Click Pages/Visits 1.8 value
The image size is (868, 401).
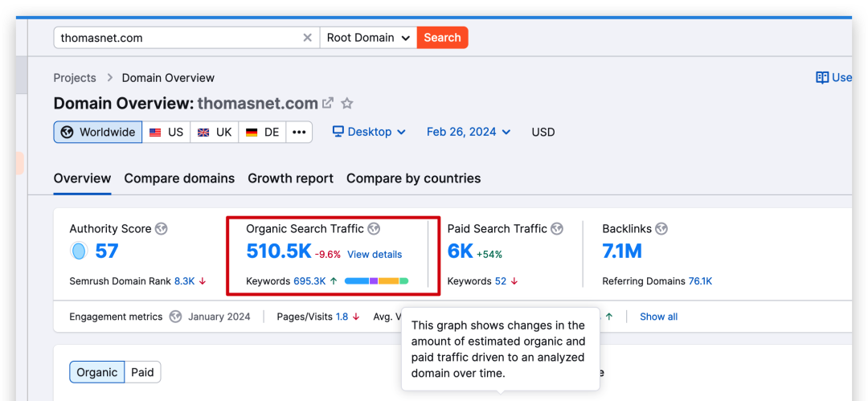tap(342, 317)
